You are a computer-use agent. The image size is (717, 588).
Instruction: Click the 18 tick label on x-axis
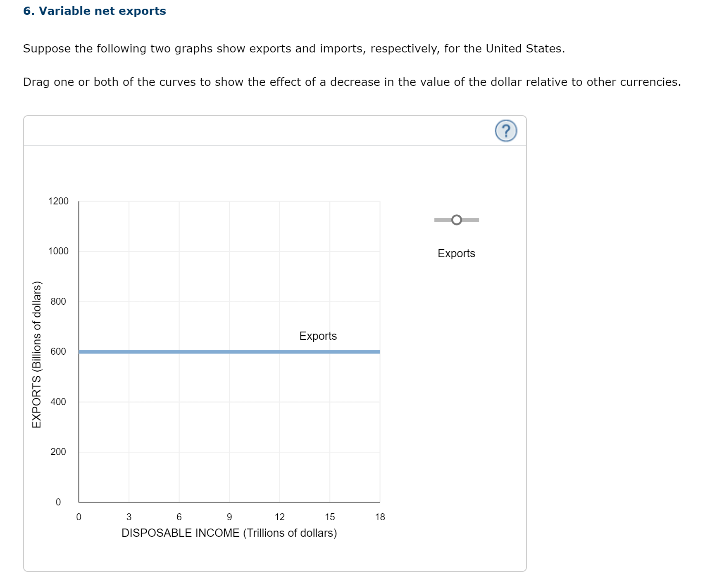(x=379, y=517)
